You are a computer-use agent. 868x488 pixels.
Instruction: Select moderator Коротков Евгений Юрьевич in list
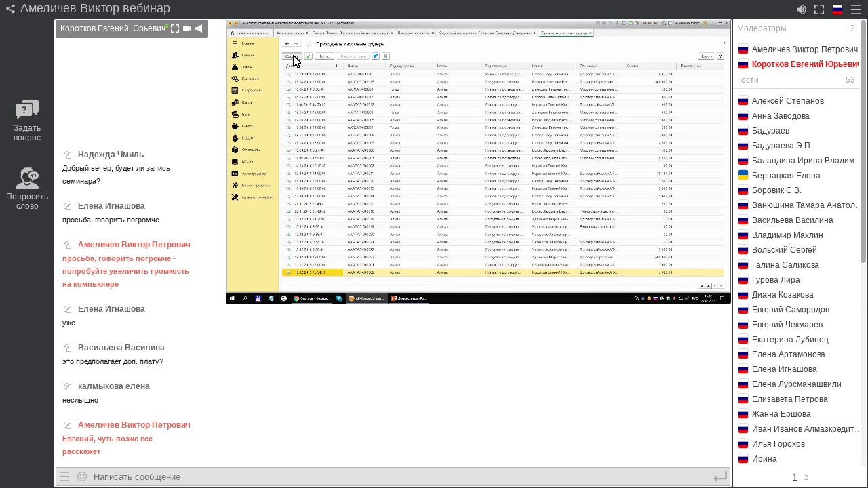[x=806, y=64]
